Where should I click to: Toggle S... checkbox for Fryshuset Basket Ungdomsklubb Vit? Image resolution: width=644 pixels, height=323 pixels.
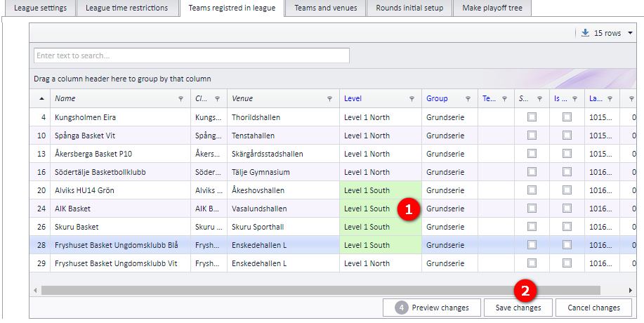(532, 263)
